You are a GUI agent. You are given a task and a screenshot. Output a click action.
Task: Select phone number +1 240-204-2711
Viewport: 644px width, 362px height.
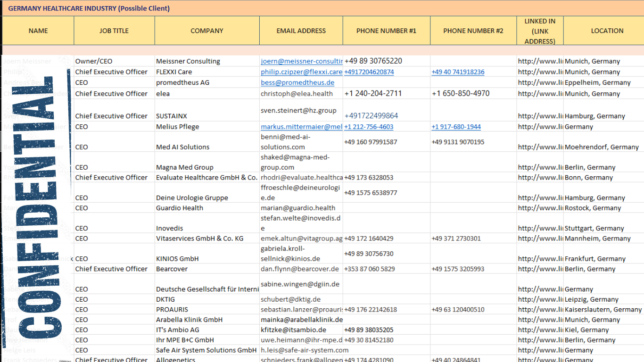(373, 94)
